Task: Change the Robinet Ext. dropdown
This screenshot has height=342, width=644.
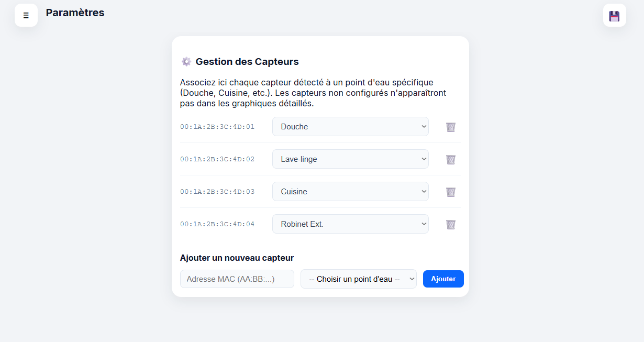Action: point(350,224)
